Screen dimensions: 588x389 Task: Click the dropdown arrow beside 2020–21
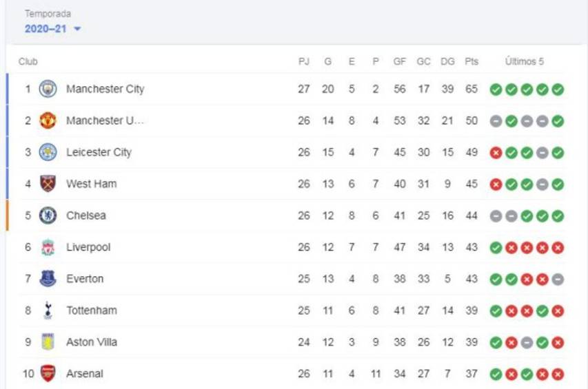77,29
